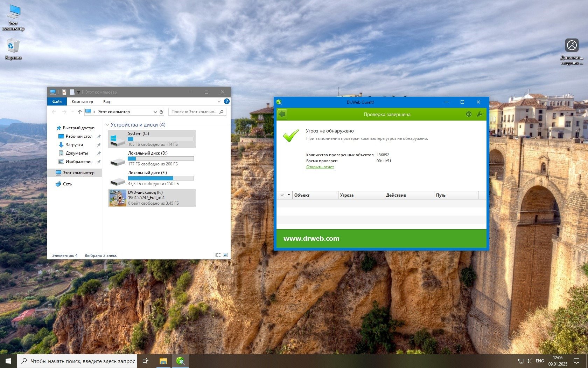Open the Дополнит... сведения desktop icon

tap(572, 52)
